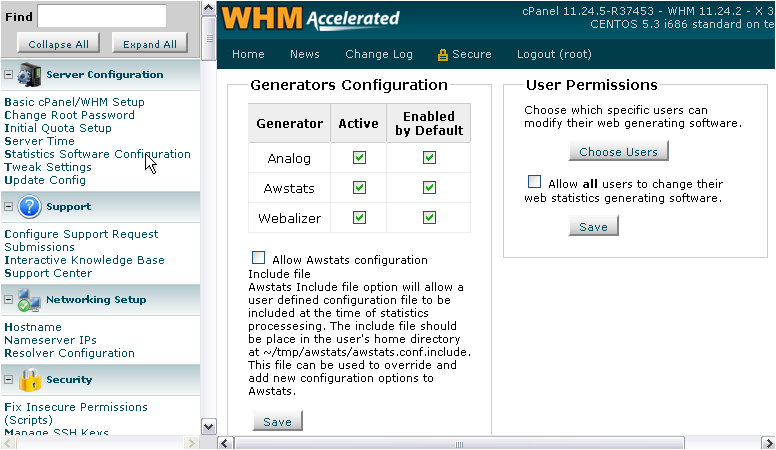Viewport: 776px width, 450px height.
Task: Open the Home menu item
Action: point(248,54)
